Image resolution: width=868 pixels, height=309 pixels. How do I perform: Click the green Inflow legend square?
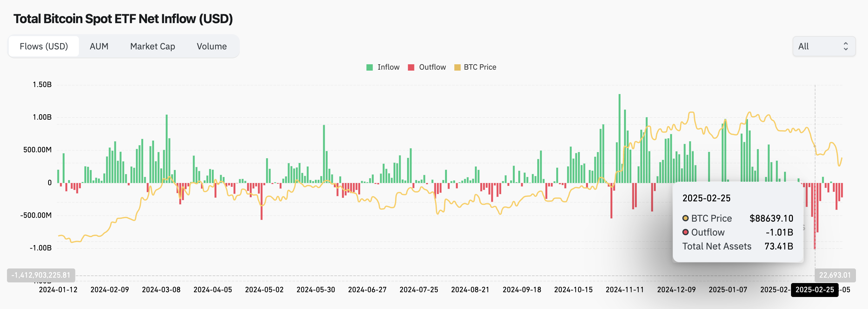coord(369,67)
